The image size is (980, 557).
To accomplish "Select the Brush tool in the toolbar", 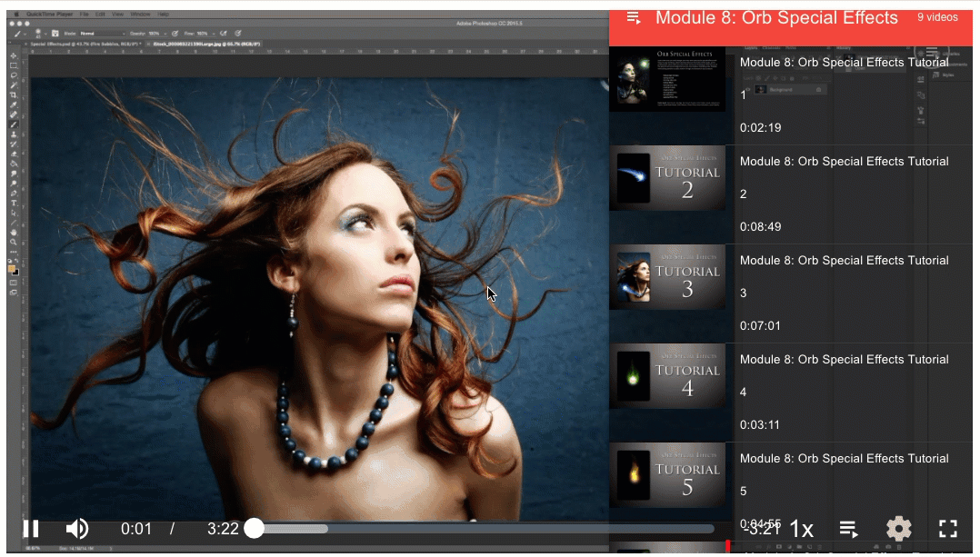I will tap(13, 124).
